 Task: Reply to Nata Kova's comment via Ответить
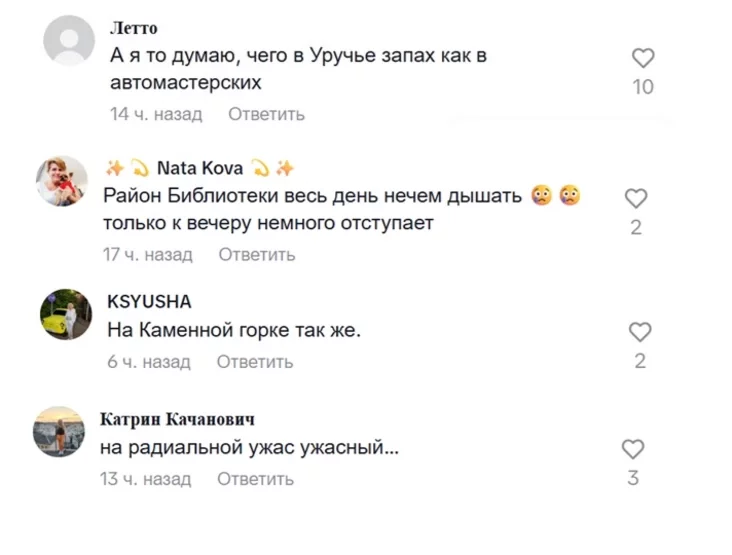tap(257, 255)
